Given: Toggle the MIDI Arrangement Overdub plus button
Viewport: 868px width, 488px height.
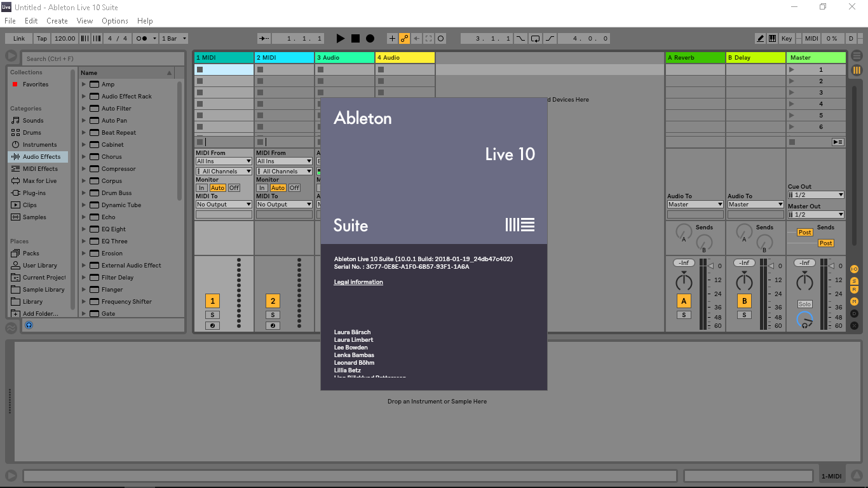Looking at the screenshot, I should tap(392, 39).
